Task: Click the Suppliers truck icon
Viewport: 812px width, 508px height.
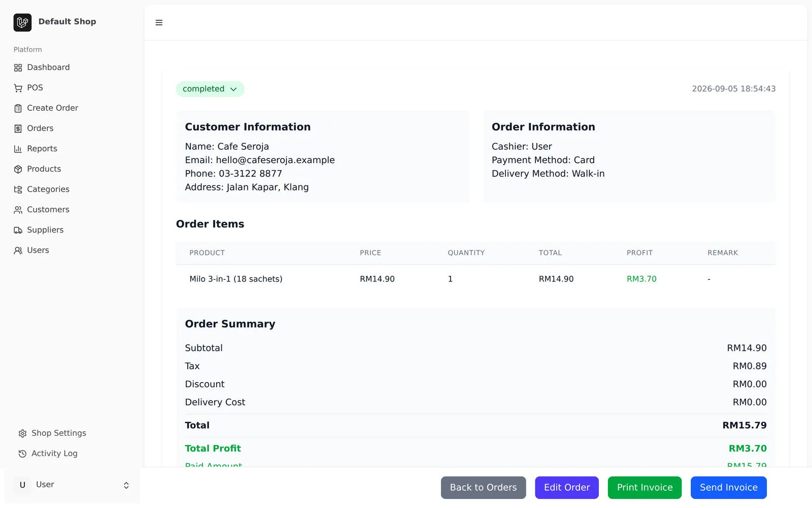Action: click(18, 230)
